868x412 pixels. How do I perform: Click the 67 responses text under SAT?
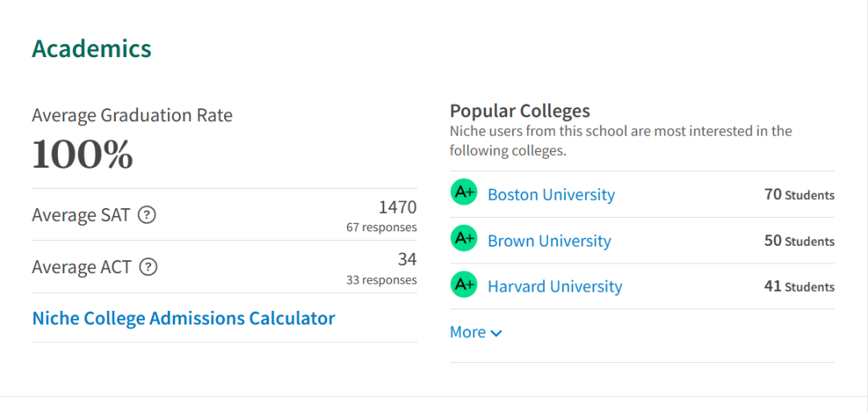click(x=382, y=227)
